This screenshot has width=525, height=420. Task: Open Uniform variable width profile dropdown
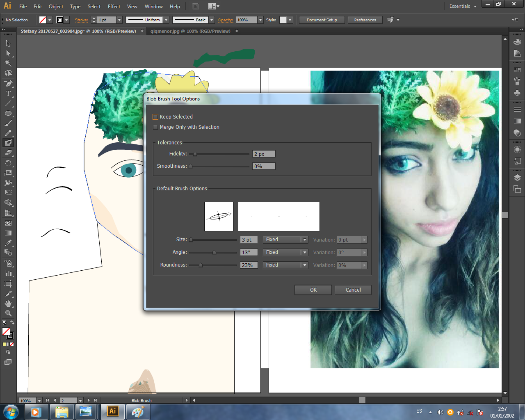166,20
